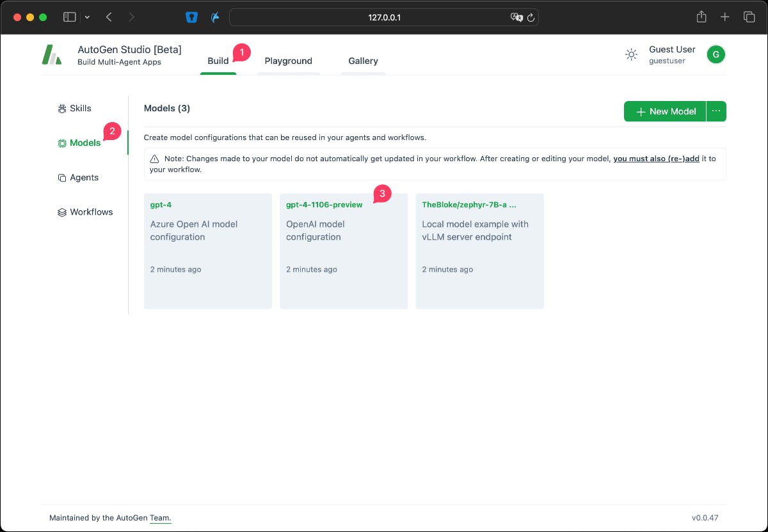The image size is (768, 532).
Task: Click the translate icon in address bar
Action: (516, 17)
